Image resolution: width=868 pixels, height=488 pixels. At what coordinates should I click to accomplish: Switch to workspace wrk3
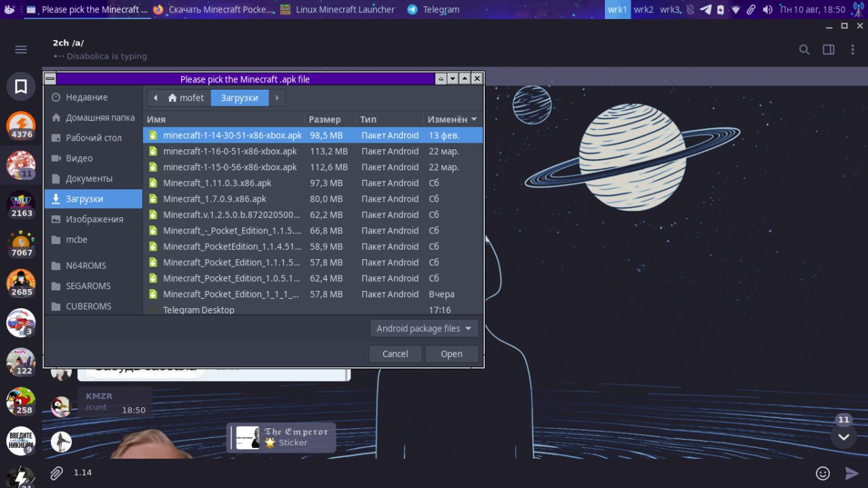point(670,10)
